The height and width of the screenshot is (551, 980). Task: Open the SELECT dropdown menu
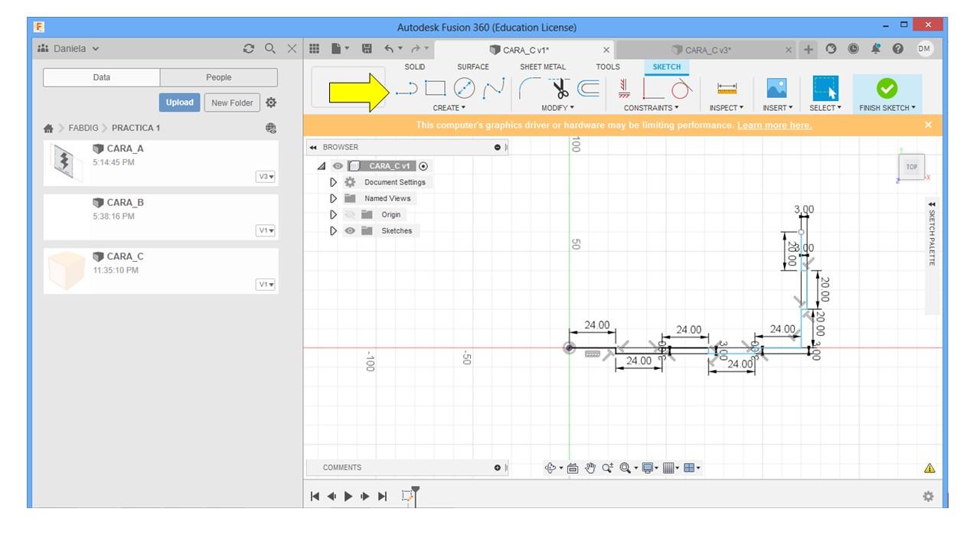tap(825, 108)
